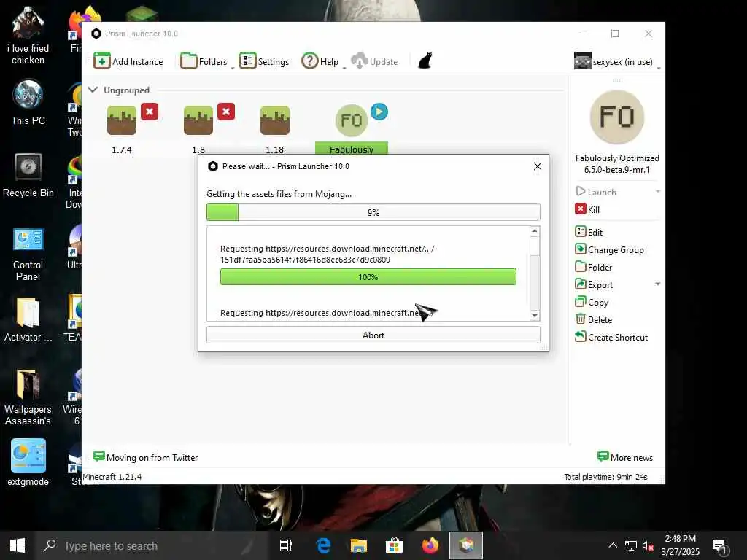
Task: Open File Explorer from the taskbar
Action: tap(359, 545)
